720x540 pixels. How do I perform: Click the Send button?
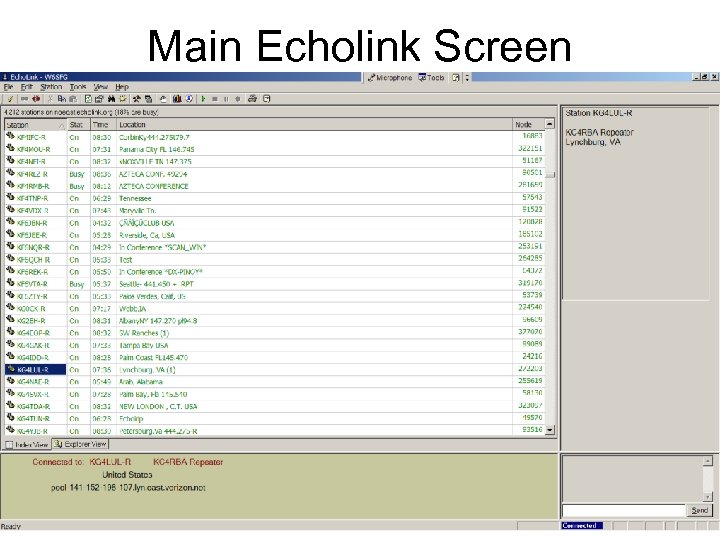(x=699, y=510)
